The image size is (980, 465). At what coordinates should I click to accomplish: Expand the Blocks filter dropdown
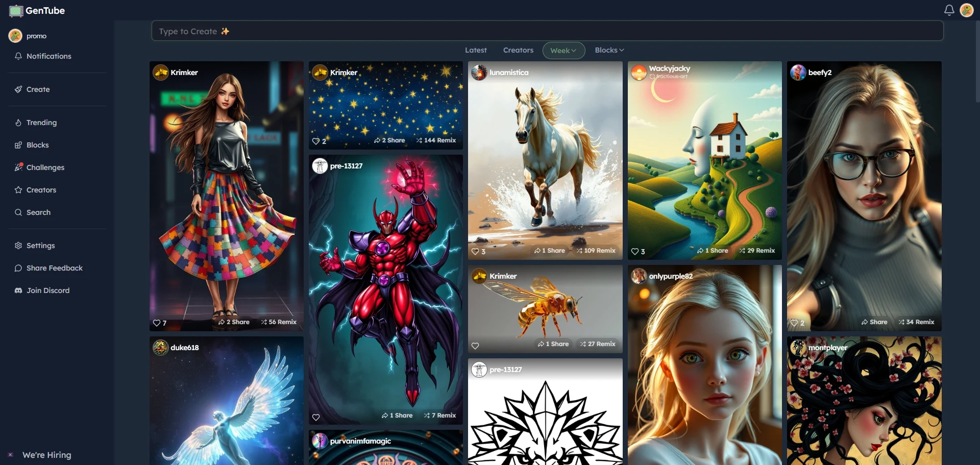(609, 50)
